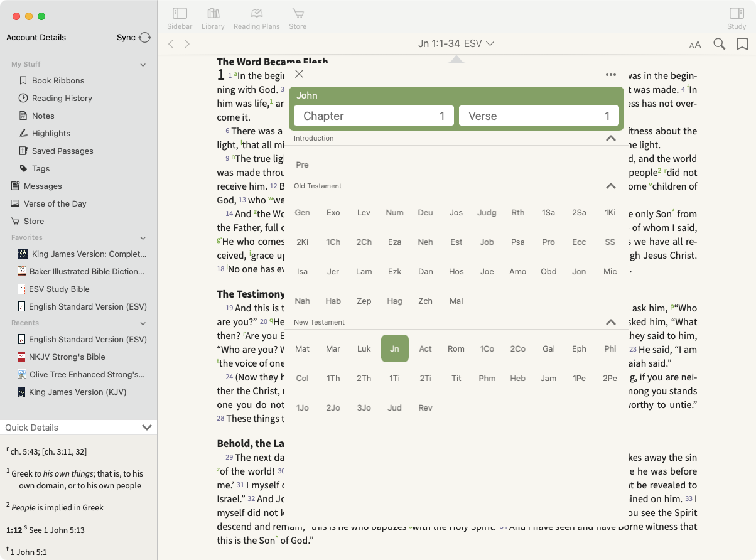Open Tags in sidebar
This screenshot has height=560, width=756.
(x=41, y=168)
